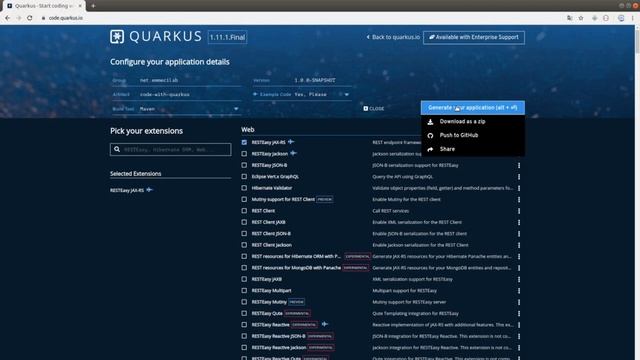Check RESTEasy Multipart extension

244,291
